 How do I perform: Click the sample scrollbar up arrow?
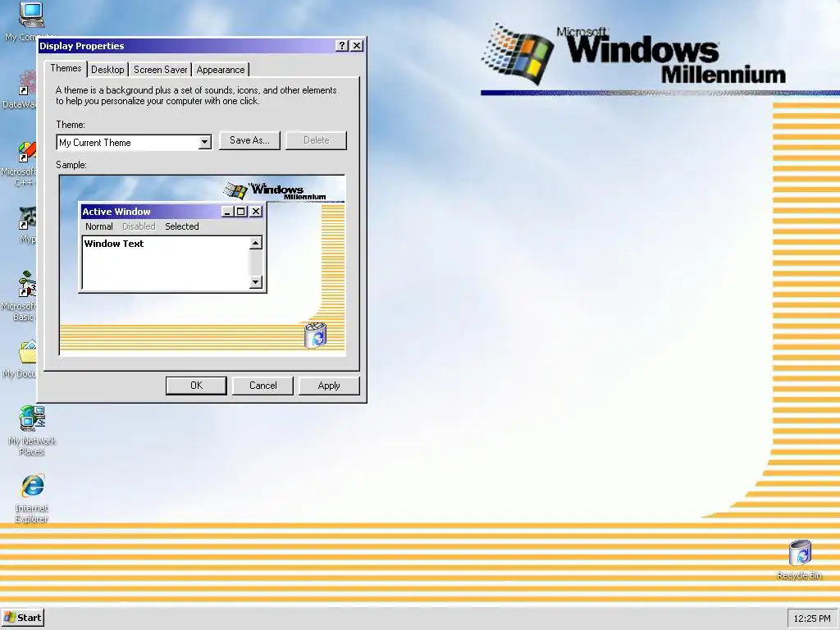[x=256, y=243]
